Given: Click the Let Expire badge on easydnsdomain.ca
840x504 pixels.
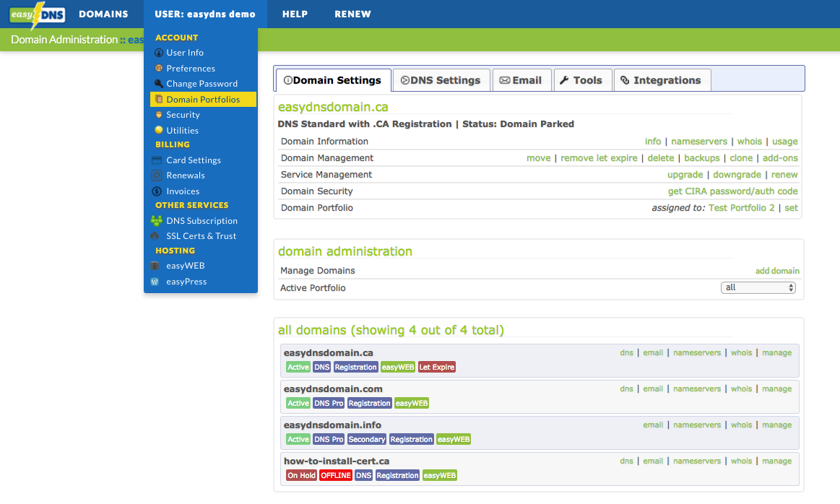Looking at the screenshot, I should point(436,367).
